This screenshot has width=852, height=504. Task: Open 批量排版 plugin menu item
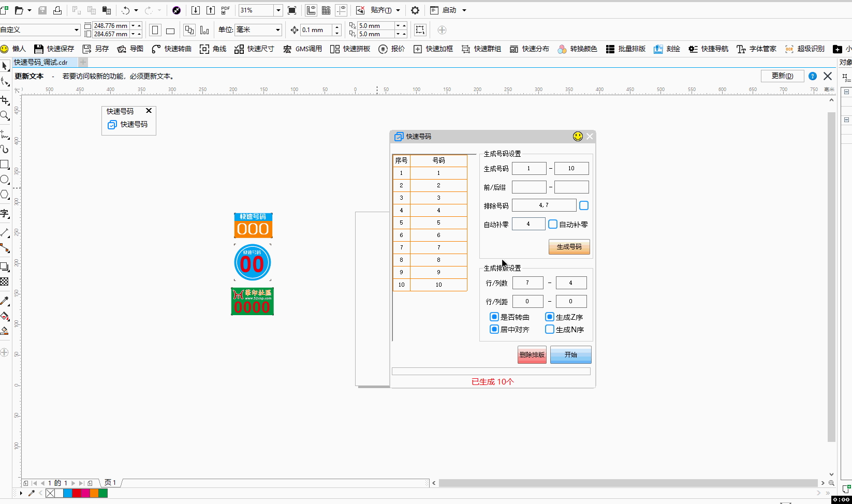[x=626, y=49]
